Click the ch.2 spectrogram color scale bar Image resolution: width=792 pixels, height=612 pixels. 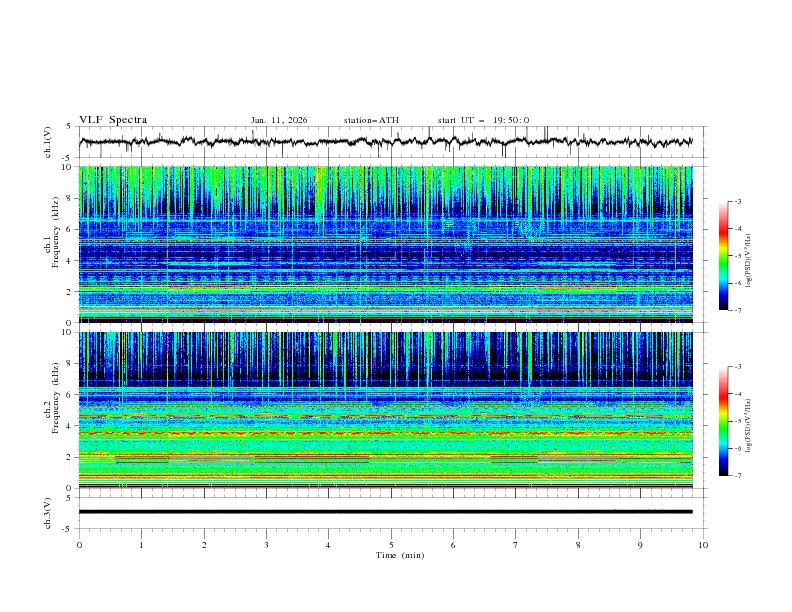[724, 421]
